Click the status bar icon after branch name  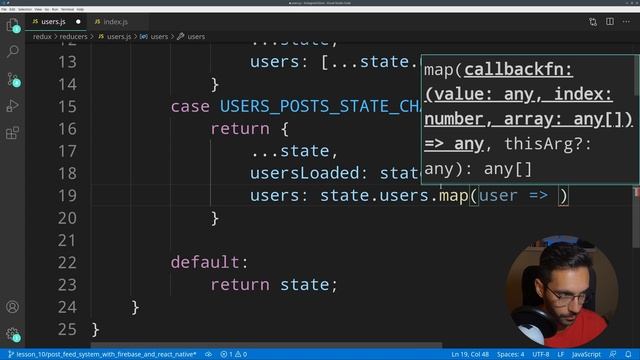209,354
